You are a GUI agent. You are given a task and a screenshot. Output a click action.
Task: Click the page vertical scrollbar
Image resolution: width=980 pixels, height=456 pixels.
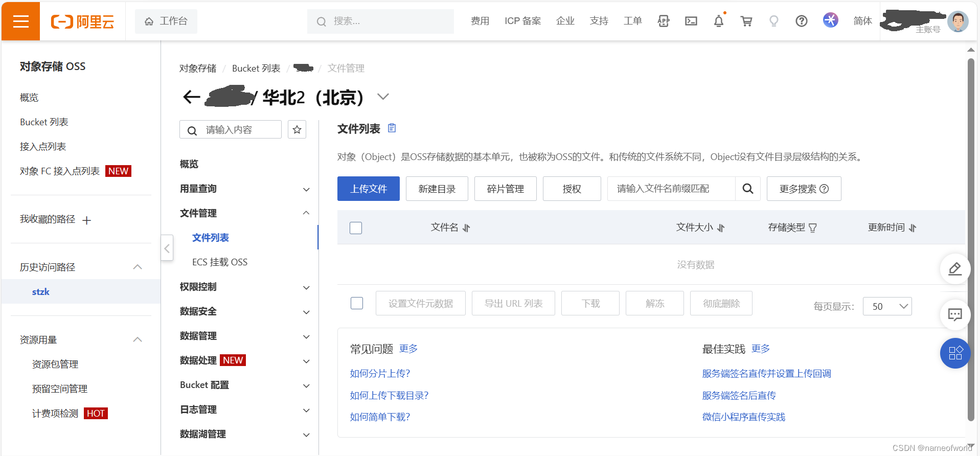971,239
